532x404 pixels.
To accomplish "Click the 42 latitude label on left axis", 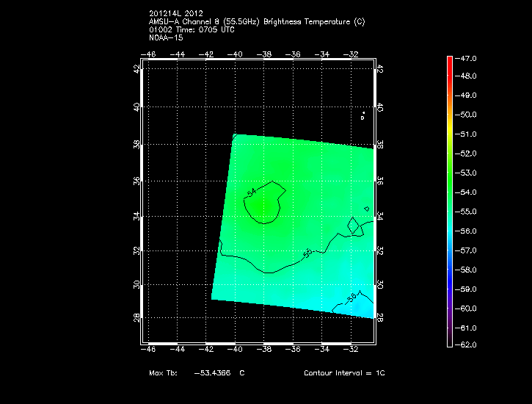I will [x=136, y=68].
